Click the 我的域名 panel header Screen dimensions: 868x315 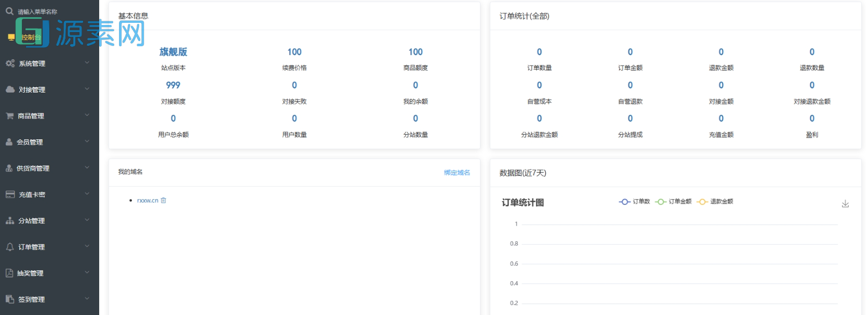click(x=130, y=172)
